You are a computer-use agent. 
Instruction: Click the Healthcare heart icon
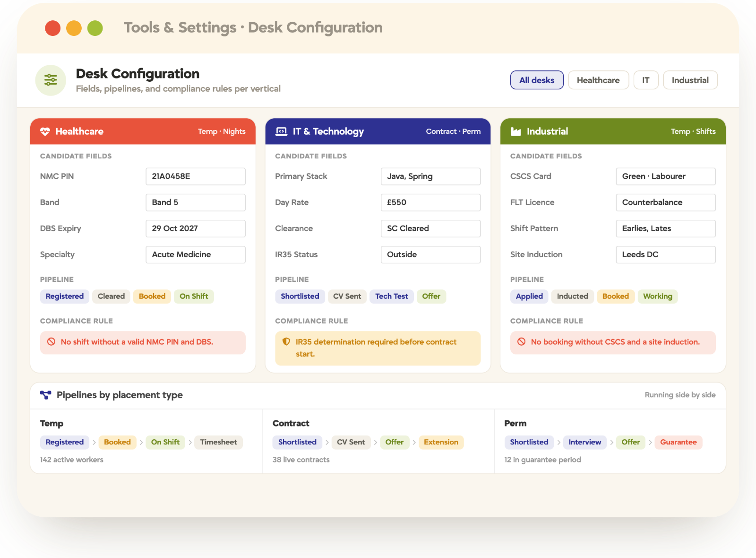[x=45, y=131]
